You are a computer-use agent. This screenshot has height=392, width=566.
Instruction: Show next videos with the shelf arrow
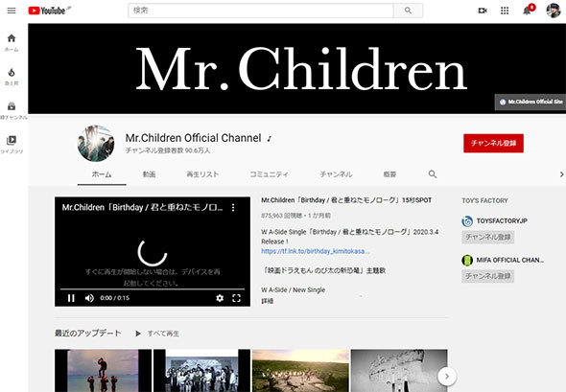[x=447, y=377]
